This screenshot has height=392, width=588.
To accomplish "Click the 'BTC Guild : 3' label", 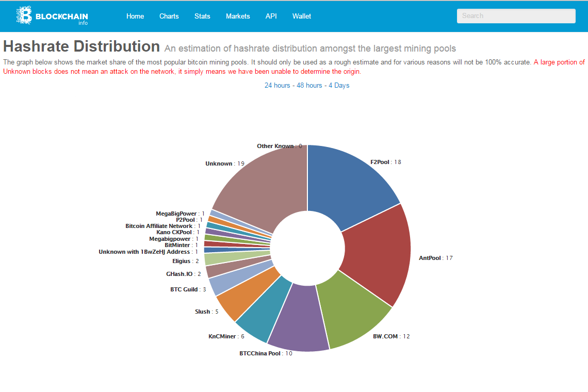I will pyautogui.click(x=188, y=289).
